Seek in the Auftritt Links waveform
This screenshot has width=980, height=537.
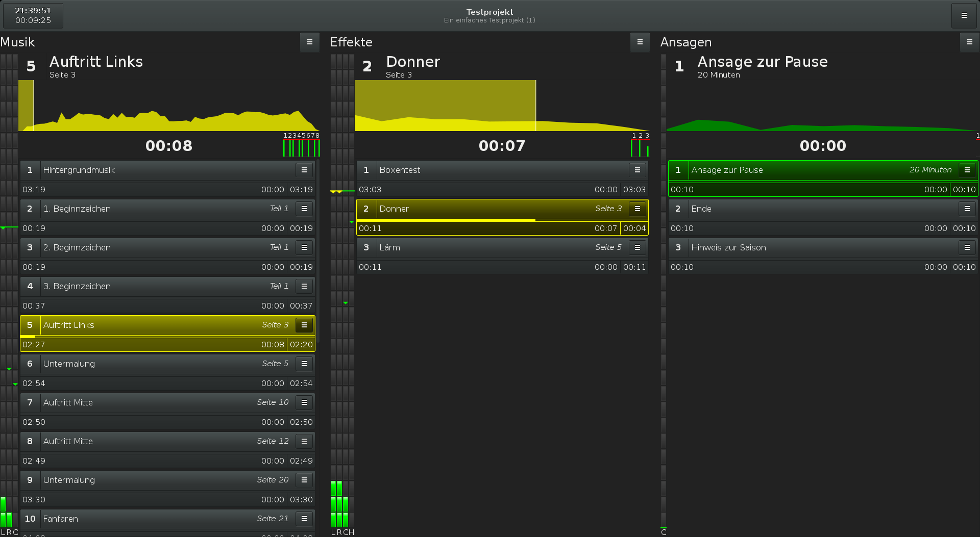pos(169,106)
